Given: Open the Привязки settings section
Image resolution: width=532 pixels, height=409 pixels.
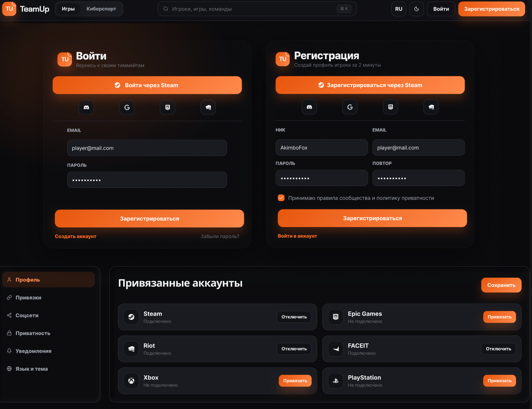Looking at the screenshot, I should (49, 298).
